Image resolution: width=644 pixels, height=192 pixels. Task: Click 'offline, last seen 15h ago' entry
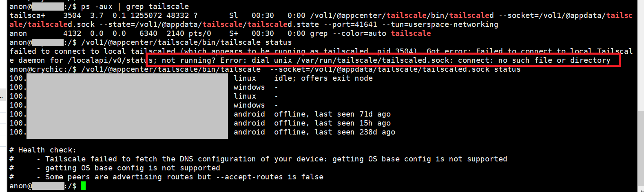[332, 123]
